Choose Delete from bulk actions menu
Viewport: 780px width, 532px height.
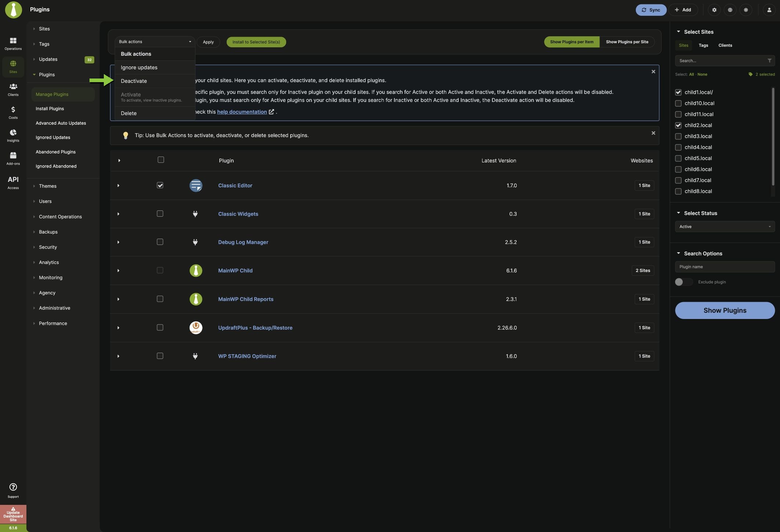(154, 113)
